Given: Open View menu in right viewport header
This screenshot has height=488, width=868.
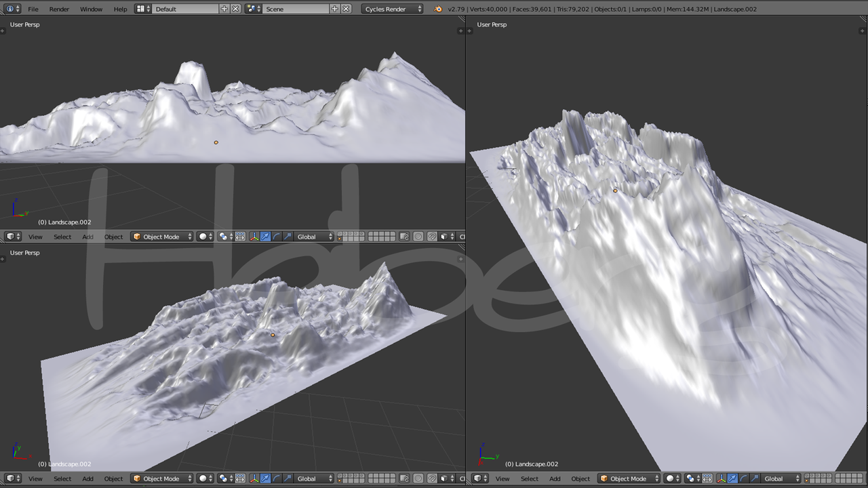Looking at the screenshot, I should tap(502, 479).
